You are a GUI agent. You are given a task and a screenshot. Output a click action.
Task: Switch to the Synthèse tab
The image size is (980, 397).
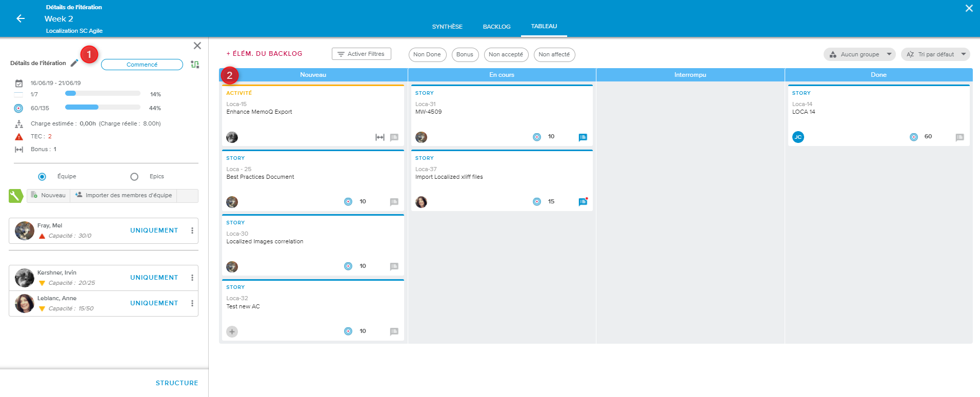[x=447, y=27]
